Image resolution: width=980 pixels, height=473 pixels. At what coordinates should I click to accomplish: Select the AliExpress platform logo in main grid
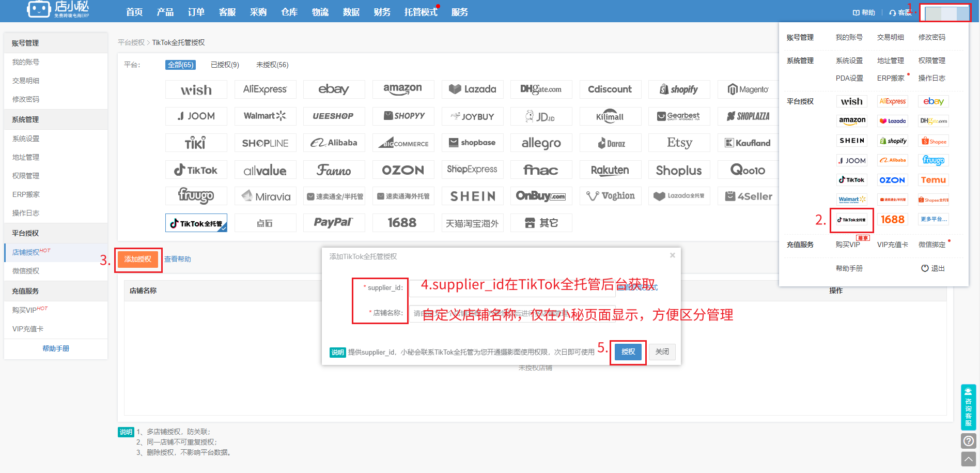pyautogui.click(x=265, y=89)
